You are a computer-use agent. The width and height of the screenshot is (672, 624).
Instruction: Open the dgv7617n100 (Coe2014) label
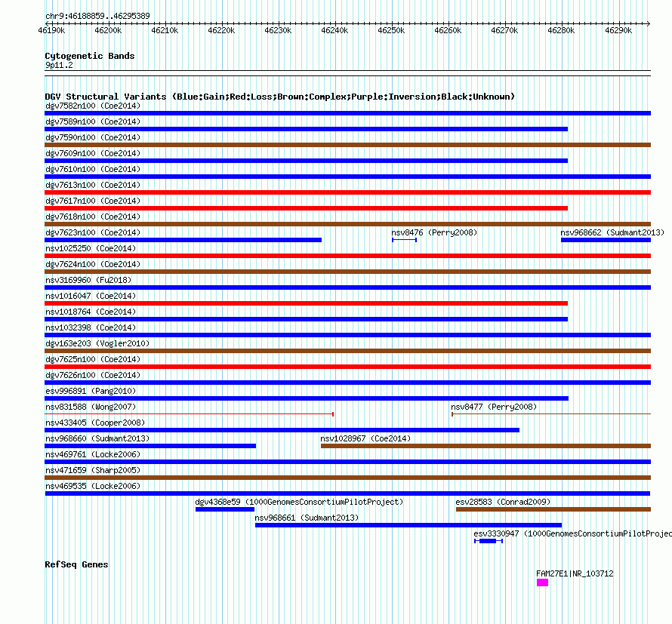tap(93, 201)
